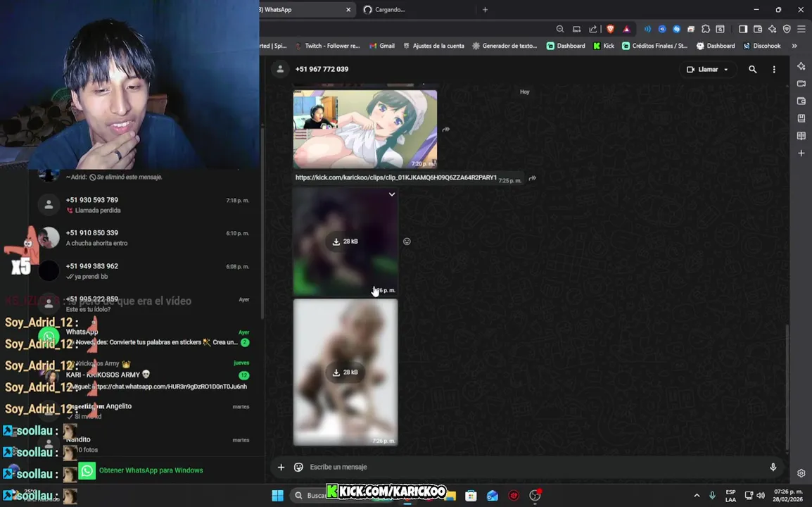Open the Créditos Finales bookmark
812x507 pixels.
[655, 46]
